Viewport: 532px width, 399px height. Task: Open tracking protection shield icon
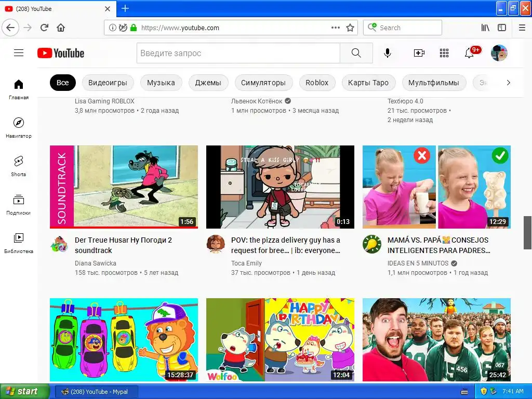click(x=123, y=28)
